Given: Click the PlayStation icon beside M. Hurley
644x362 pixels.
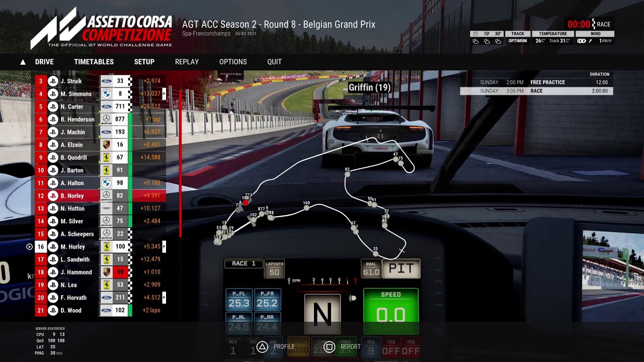Looking at the screenshot, I should pos(53,247).
